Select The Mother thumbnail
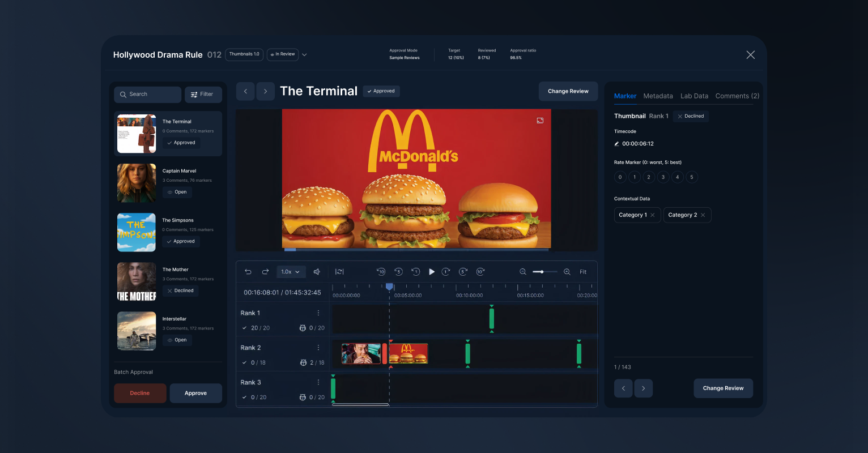Screen dimensions: 868x453 coord(137,282)
